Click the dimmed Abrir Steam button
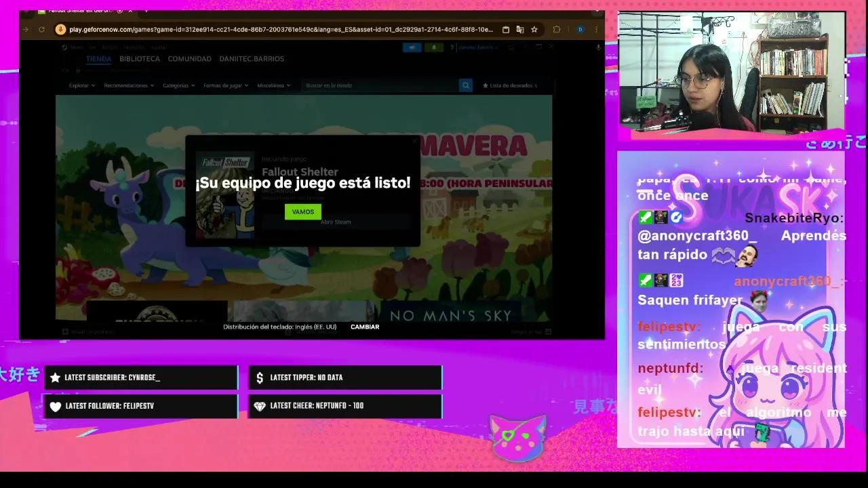 click(x=336, y=222)
